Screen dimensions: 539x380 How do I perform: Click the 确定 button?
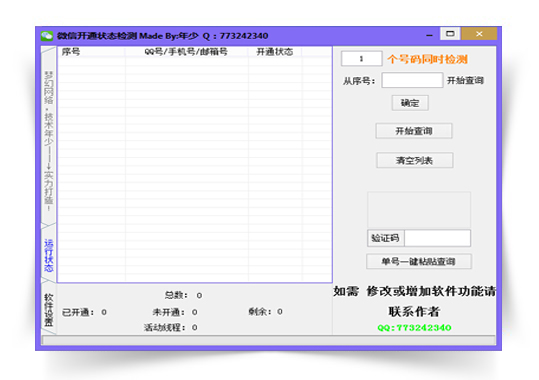(410, 103)
